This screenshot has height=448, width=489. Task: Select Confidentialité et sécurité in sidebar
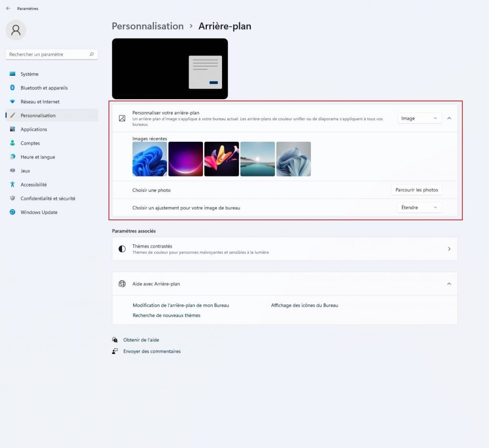[x=48, y=198]
